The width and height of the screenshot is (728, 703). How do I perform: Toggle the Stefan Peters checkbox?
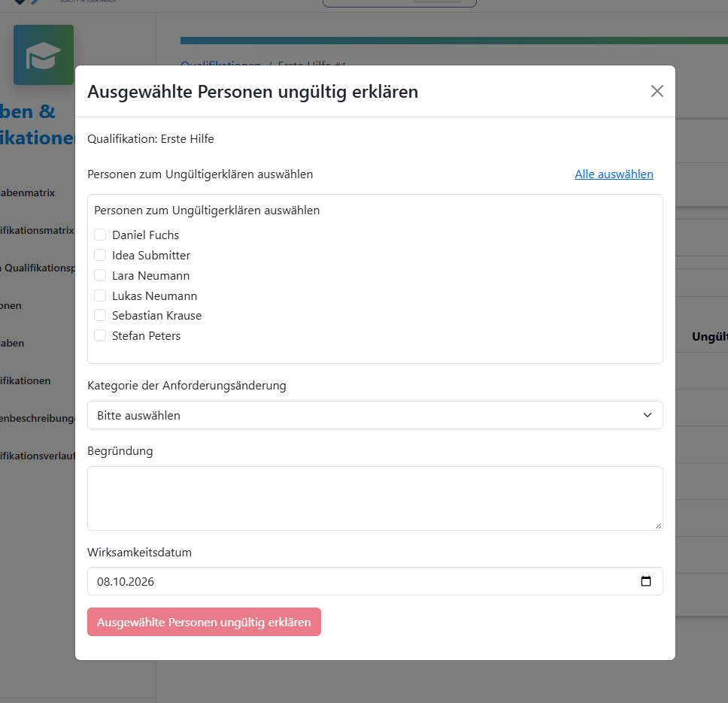100,335
